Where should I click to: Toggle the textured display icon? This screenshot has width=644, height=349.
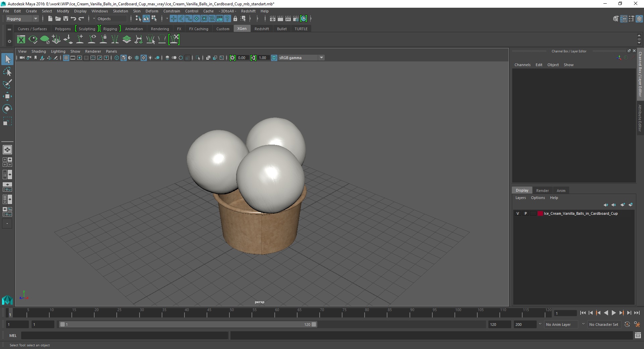click(144, 58)
